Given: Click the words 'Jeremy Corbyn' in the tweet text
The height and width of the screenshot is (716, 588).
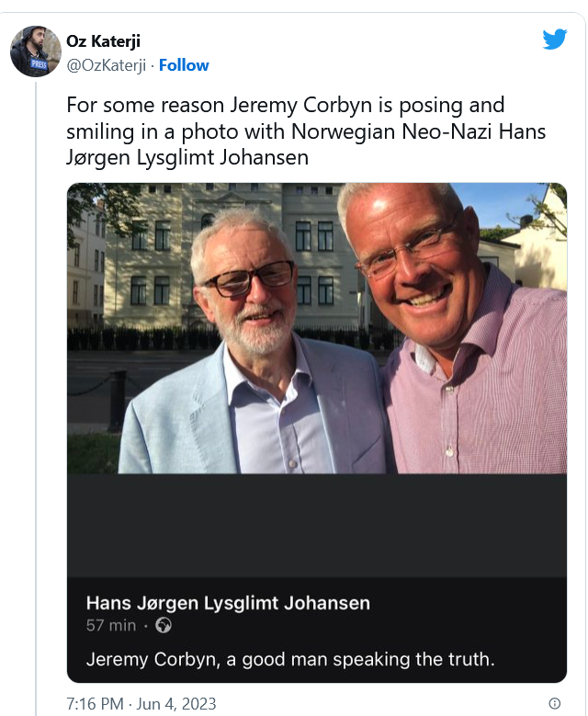Looking at the screenshot, I should pyautogui.click(x=300, y=105).
